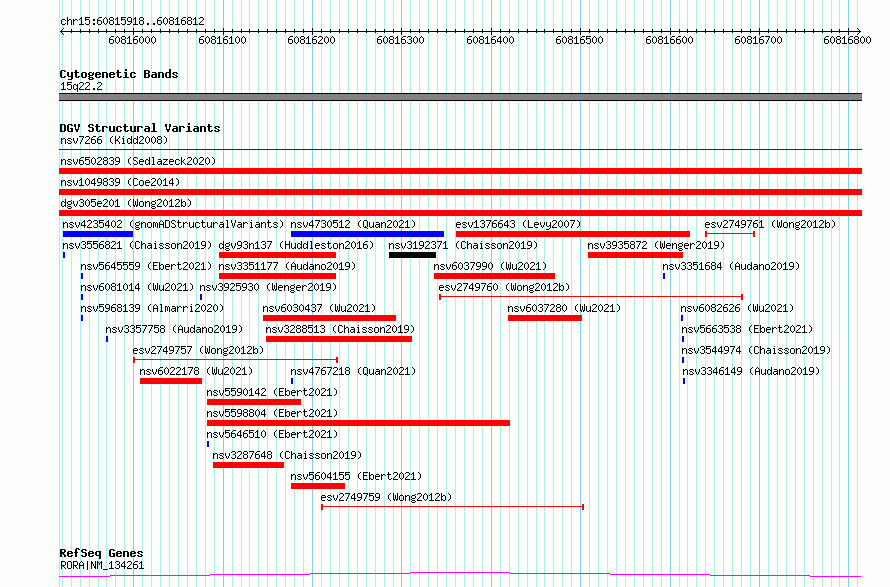Select nsv3935872 (Wenger2019) label
Screen dimensions: 890x587
656,245
